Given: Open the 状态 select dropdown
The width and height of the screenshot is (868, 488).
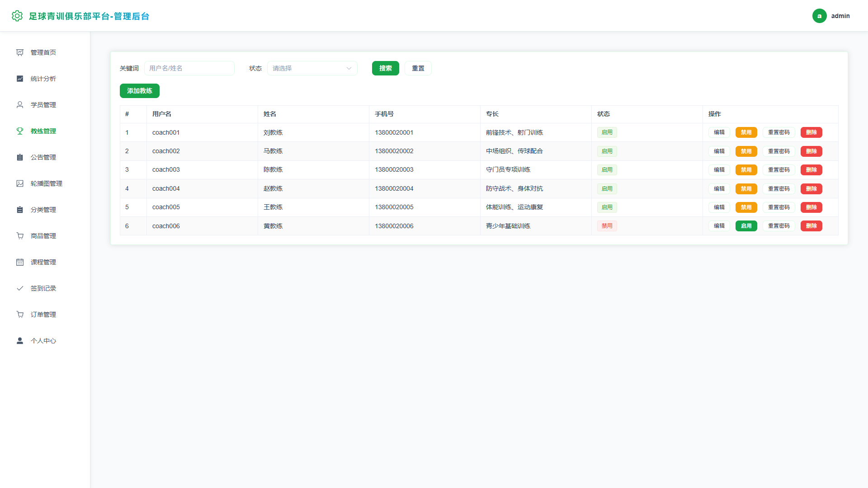Looking at the screenshot, I should coord(312,68).
